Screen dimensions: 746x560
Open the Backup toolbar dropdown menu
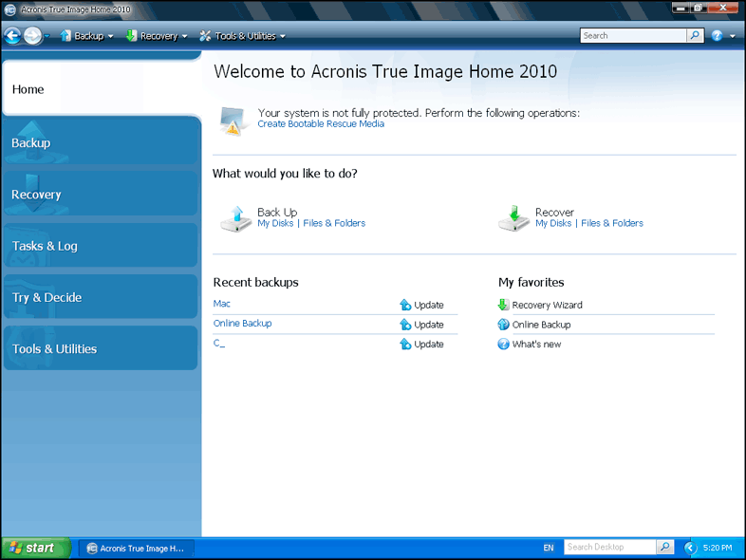[x=110, y=36]
